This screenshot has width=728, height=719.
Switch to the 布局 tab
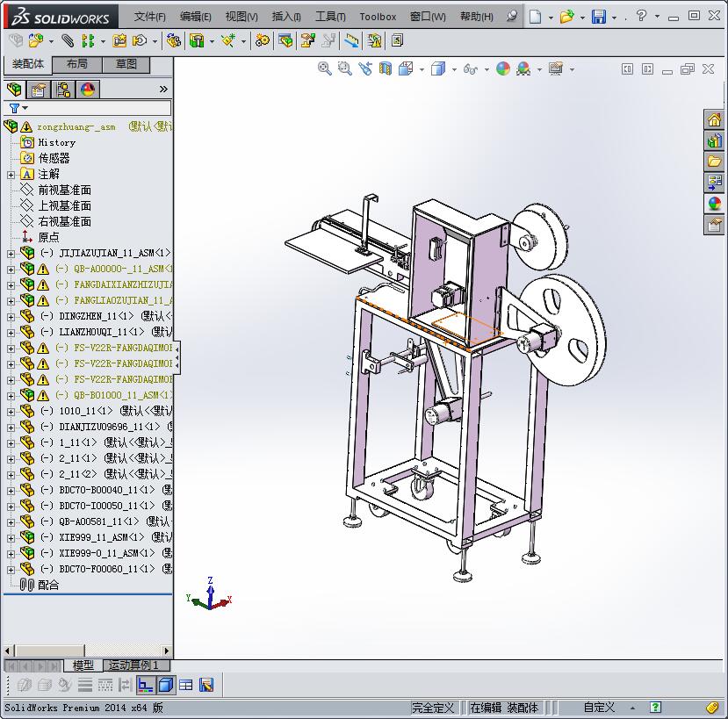coord(77,64)
